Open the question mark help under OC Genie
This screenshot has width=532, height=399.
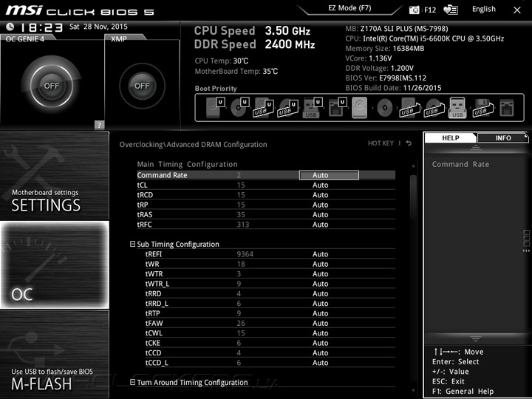(x=99, y=125)
